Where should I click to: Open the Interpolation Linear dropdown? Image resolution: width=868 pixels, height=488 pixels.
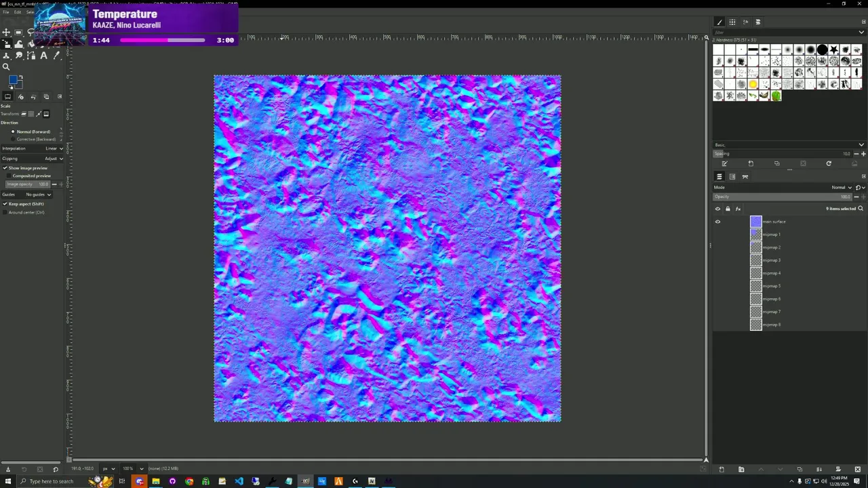click(x=33, y=148)
